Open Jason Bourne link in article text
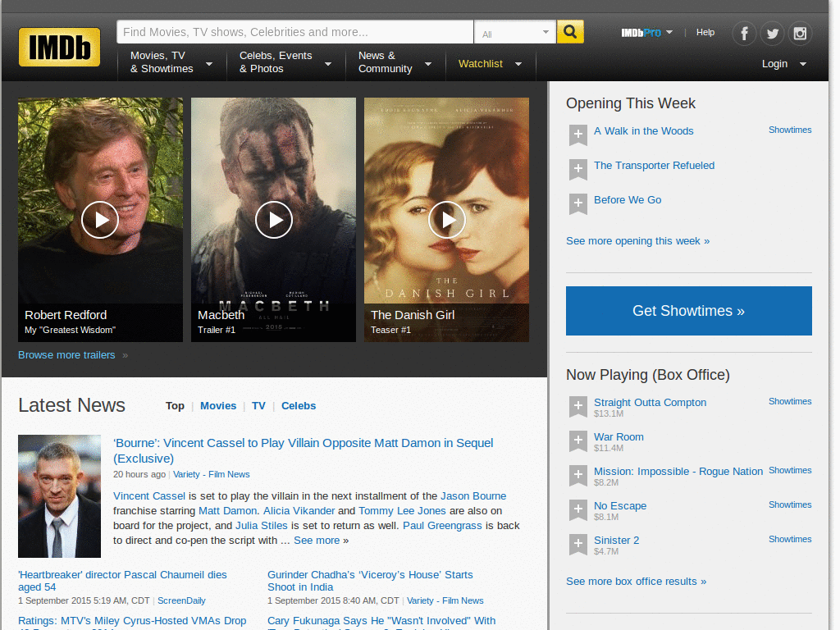This screenshot has width=840, height=630. pyautogui.click(x=473, y=496)
